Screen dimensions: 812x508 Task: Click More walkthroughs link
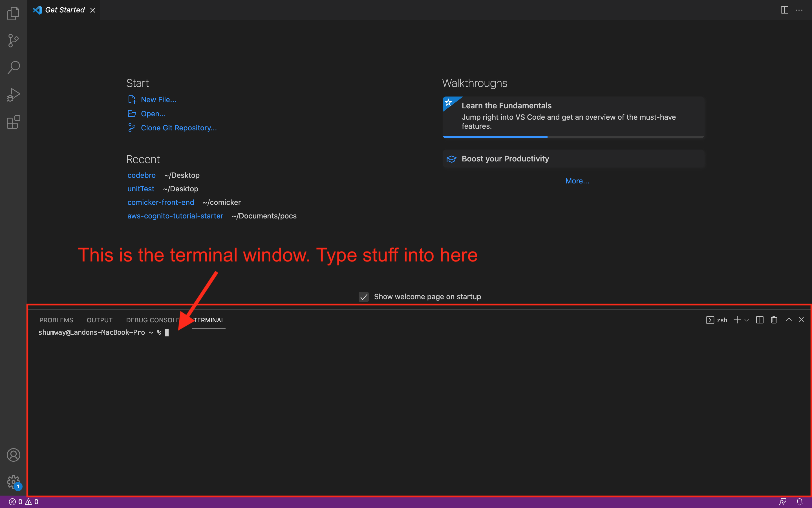coord(577,181)
